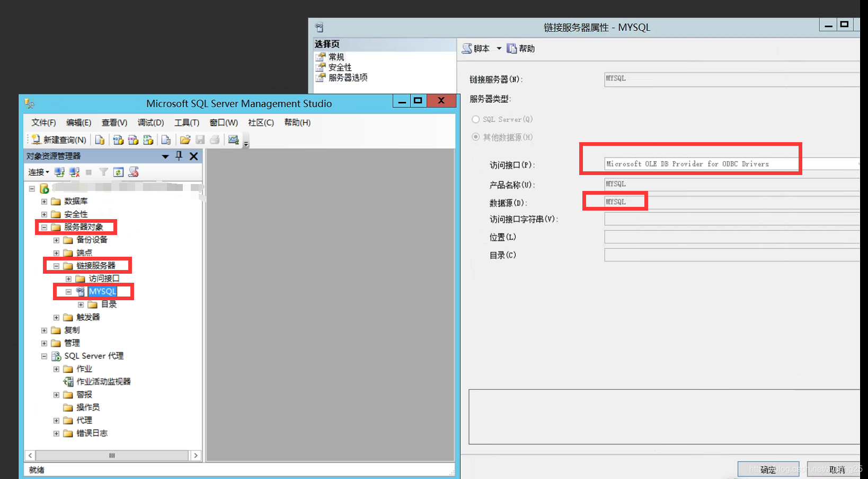The image size is (868, 479).
Task: Click the Activity Monitor chart icon
Action: [233, 140]
